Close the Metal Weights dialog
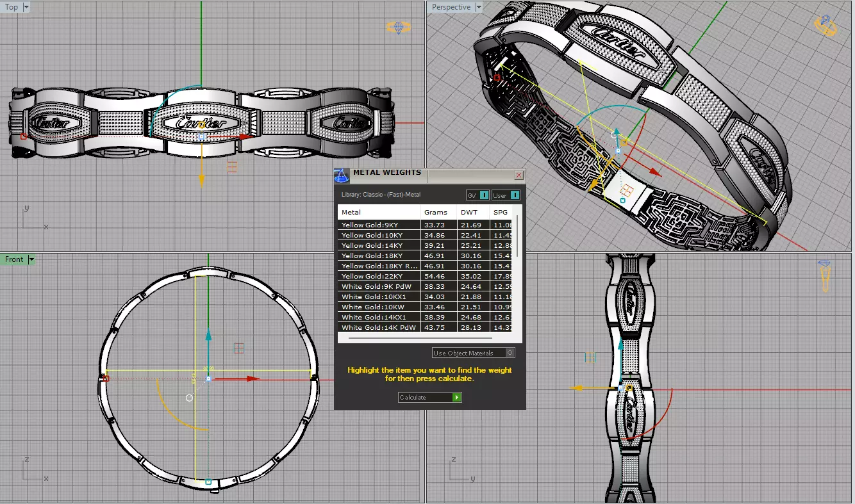 pyautogui.click(x=519, y=175)
